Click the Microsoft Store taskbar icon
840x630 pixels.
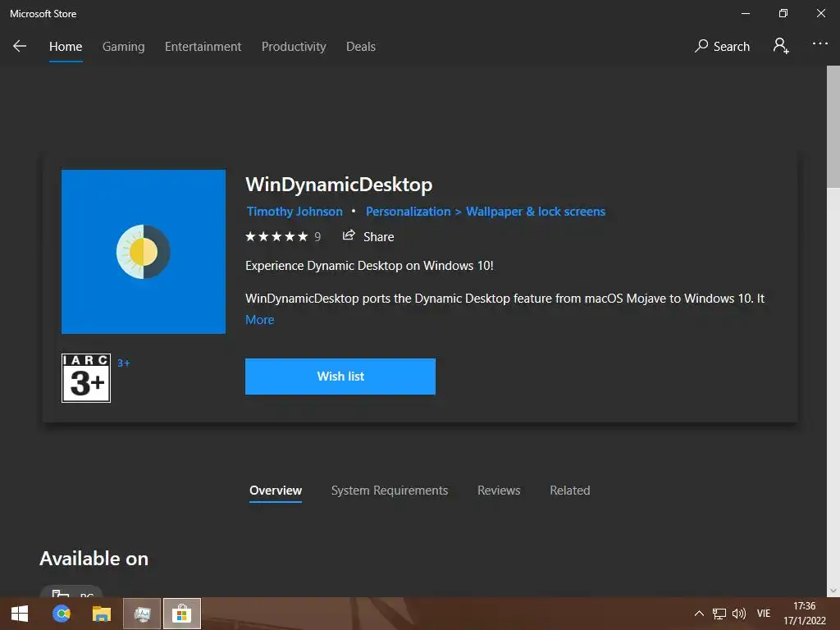182,614
